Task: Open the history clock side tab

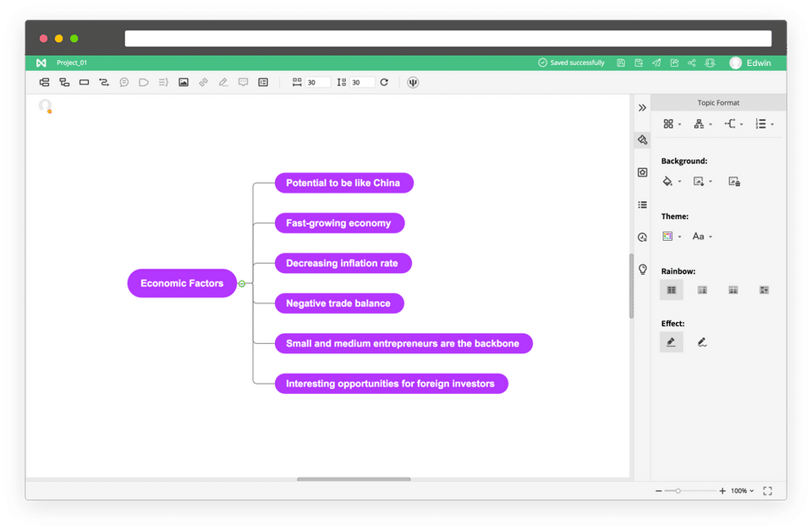Action: click(643, 237)
